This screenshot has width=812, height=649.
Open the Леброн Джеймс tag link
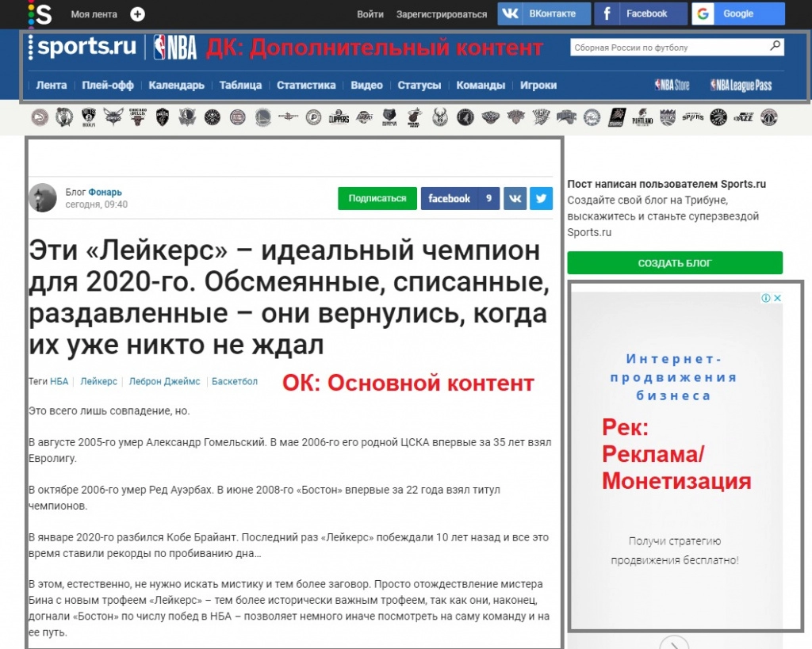(165, 381)
